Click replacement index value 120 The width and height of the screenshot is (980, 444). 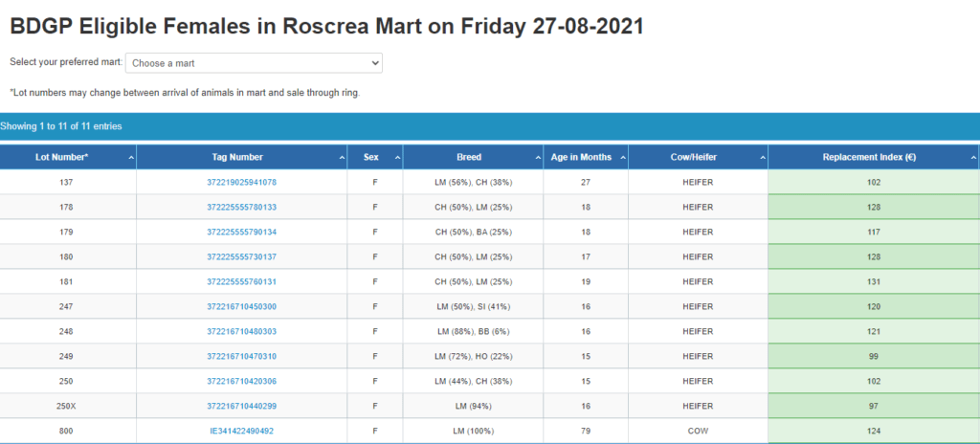[x=874, y=306]
